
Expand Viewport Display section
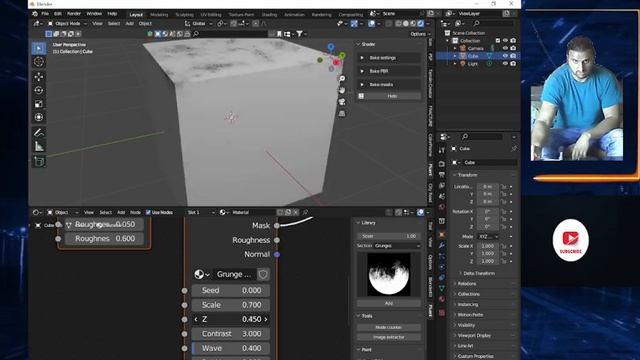[x=473, y=336]
